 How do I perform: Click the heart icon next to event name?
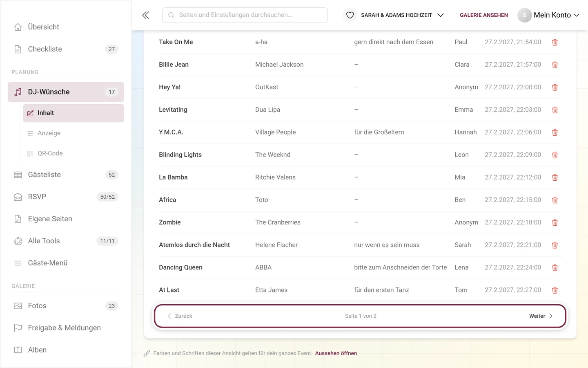pyautogui.click(x=350, y=15)
